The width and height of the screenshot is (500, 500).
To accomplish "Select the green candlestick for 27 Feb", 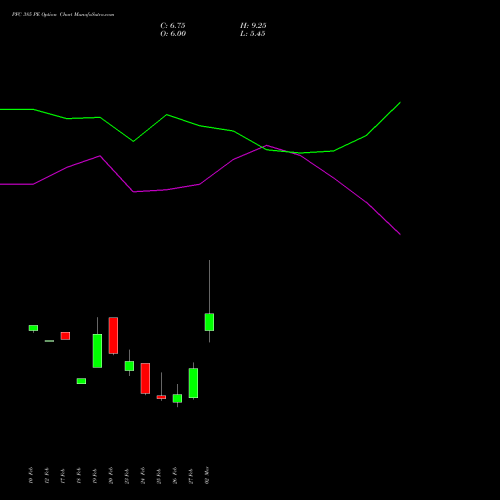I will tap(193, 383).
